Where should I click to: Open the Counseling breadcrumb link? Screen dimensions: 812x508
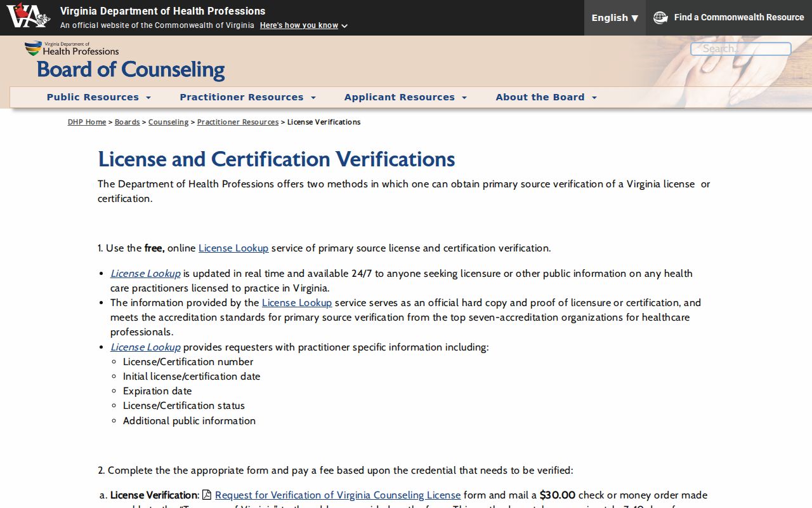(168, 122)
